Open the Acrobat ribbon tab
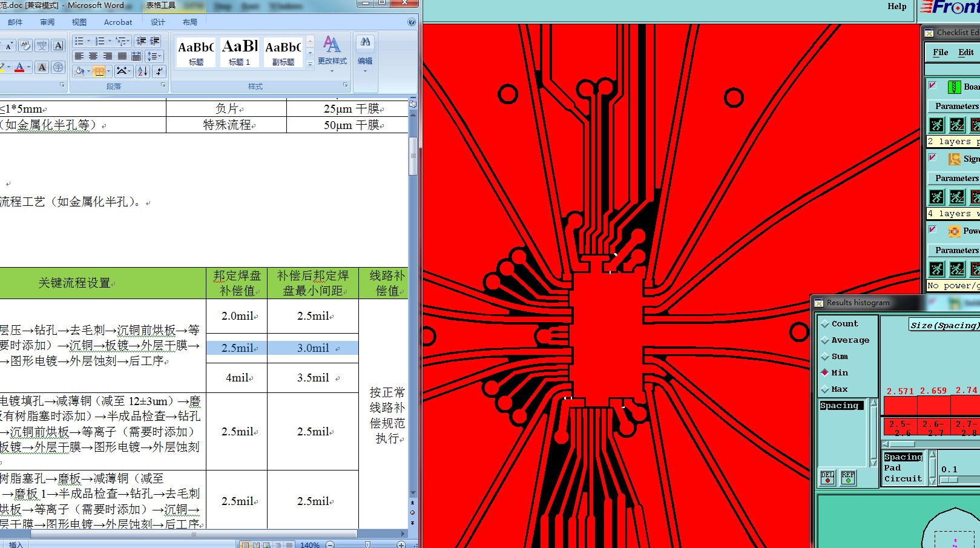The height and width of the screenshot is (548, 980). point(118,22)
